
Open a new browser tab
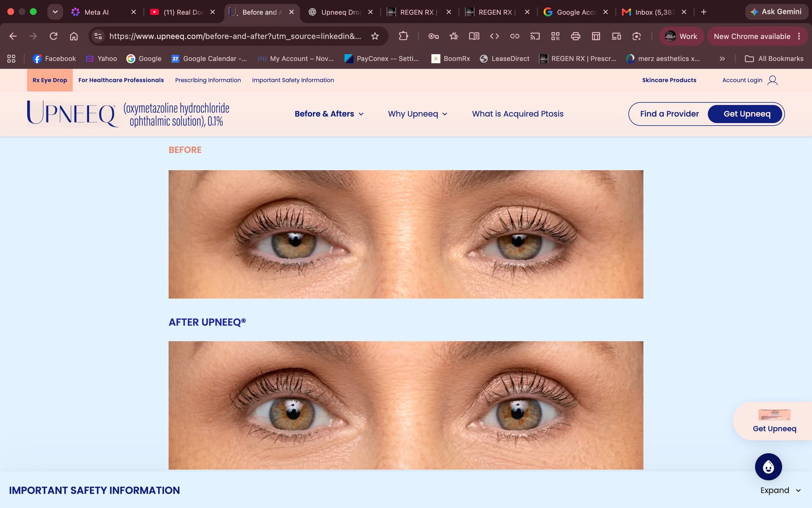(x=704, y=12)
